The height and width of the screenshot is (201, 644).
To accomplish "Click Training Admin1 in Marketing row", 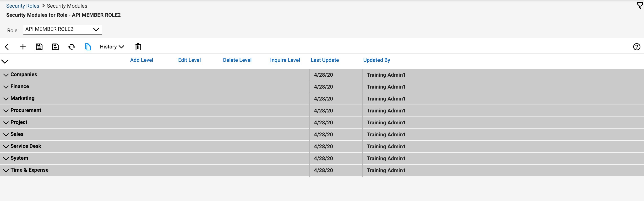I will pyautogui.click(x=386, y=99).
